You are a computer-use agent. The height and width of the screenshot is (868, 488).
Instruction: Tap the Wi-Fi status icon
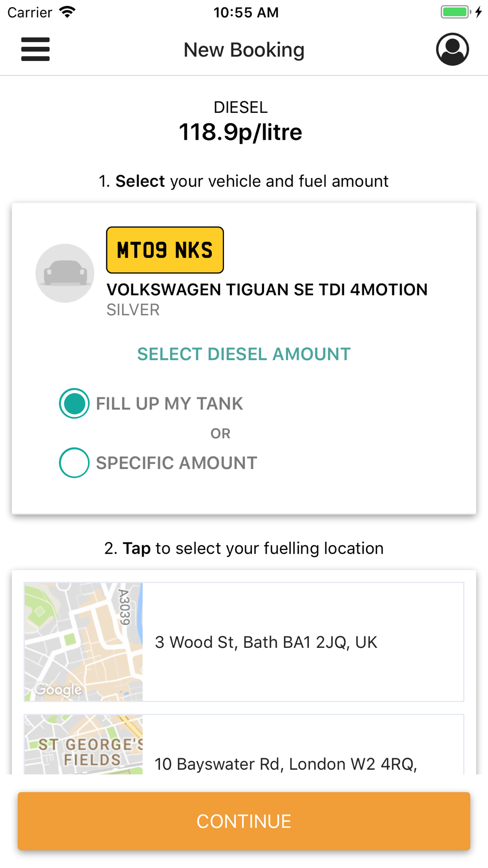(x=68, y=12)
